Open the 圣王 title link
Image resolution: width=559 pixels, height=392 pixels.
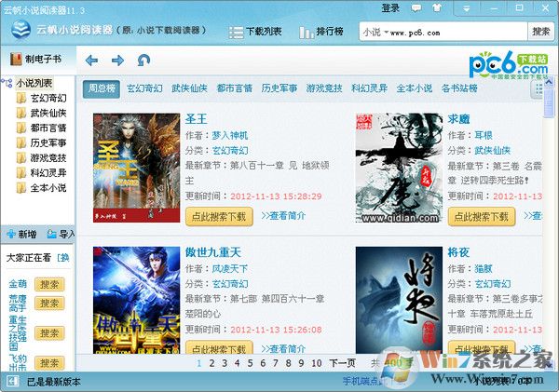tap(196, 119)
